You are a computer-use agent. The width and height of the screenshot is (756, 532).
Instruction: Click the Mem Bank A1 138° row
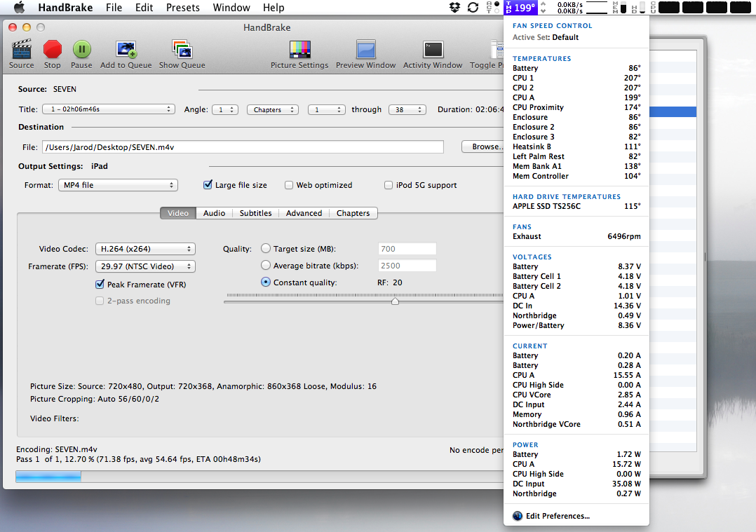[576, 166]
